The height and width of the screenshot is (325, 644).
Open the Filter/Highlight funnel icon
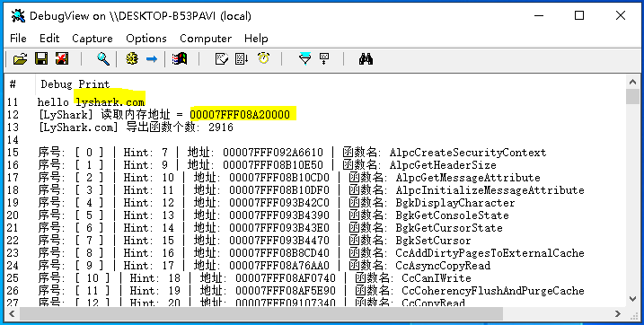point(304,59)
